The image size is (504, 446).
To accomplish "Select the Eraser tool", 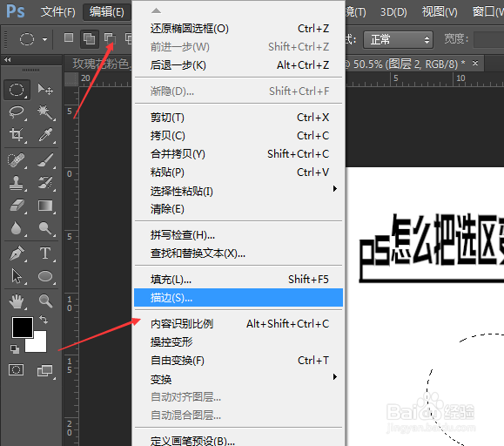I will pyautogui.click(x=17, y=206).
